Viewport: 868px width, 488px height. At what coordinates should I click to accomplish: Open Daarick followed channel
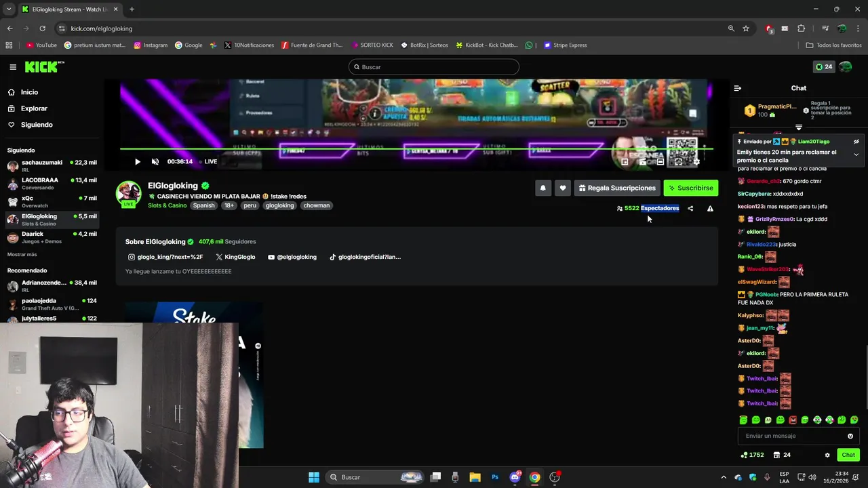(52, 237)
